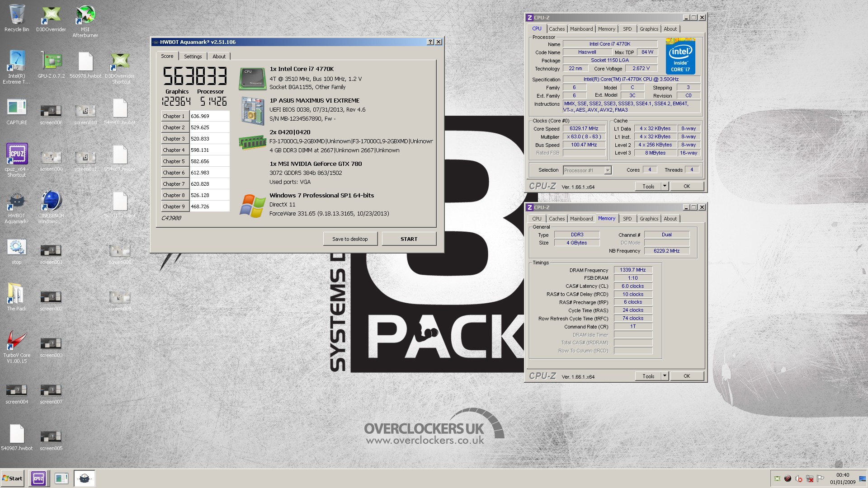868x488 pixels.
Task: Click Tools button in lower CPU-Z
Action: click(x=648, y=376)
